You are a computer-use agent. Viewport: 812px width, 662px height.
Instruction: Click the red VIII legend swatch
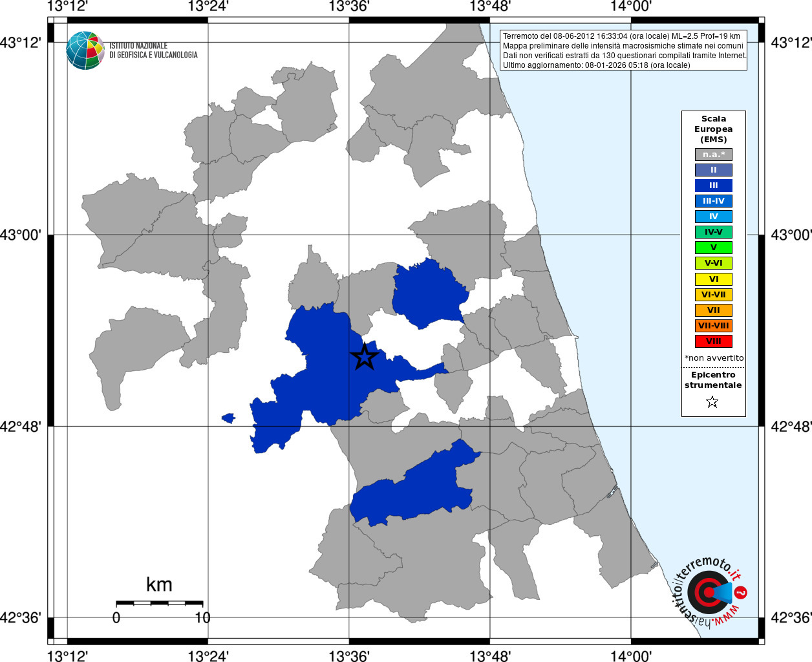pyautogui.click(x=714, y=341)
